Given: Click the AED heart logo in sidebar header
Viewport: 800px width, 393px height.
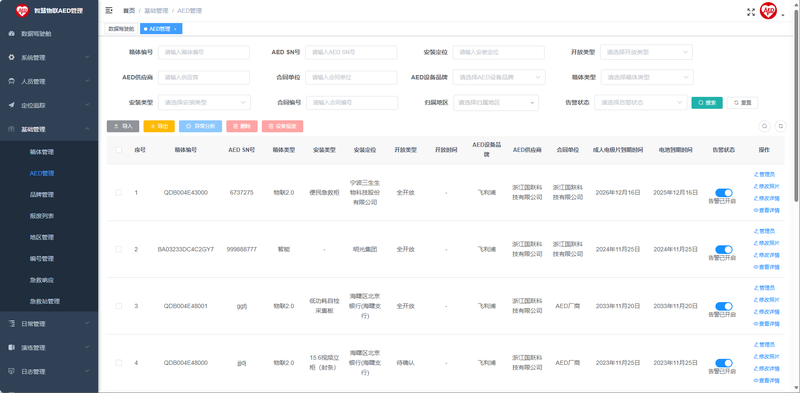Looking at the screenshot, I should 22,11.
